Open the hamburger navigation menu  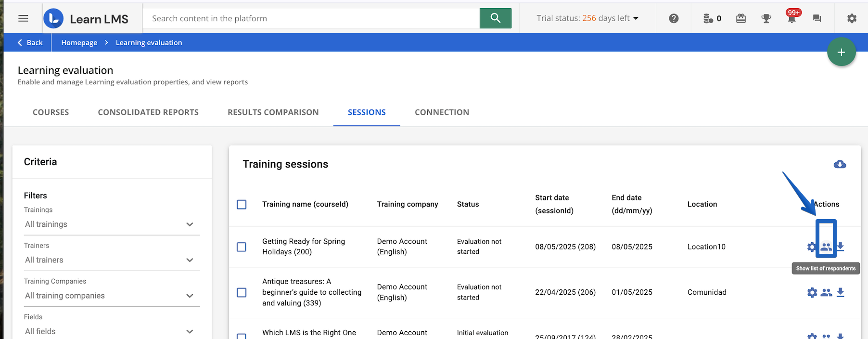pos(23,18)
